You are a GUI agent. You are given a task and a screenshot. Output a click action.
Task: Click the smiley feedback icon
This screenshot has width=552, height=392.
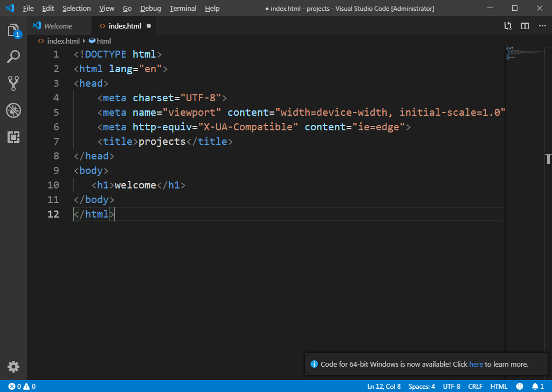point(520,387)
